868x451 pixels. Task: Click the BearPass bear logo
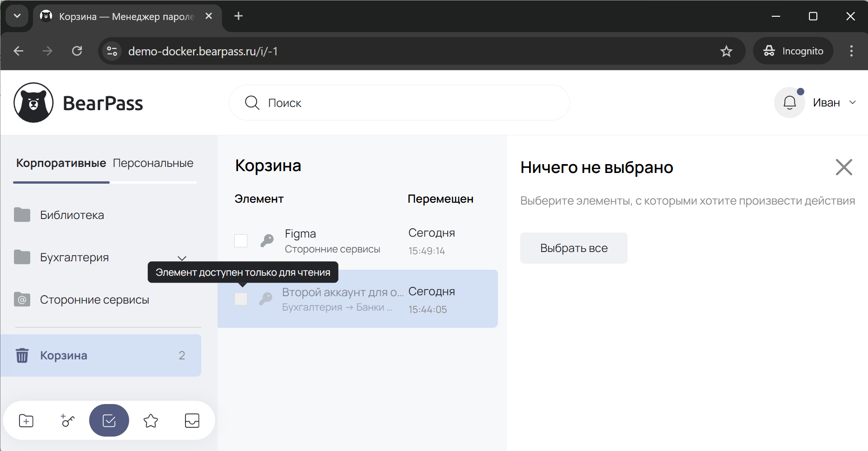point(33,103)
